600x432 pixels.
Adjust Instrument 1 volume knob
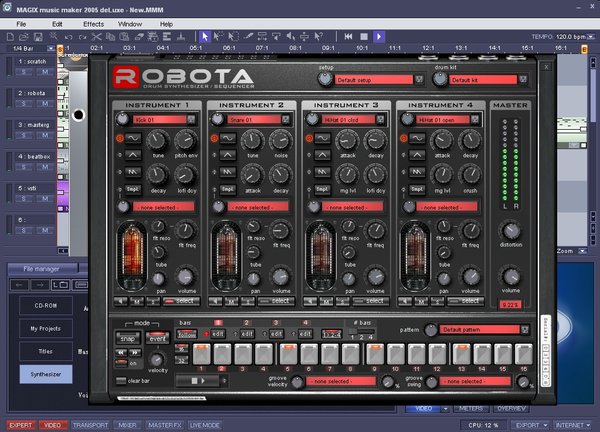(x=185, y=276)
